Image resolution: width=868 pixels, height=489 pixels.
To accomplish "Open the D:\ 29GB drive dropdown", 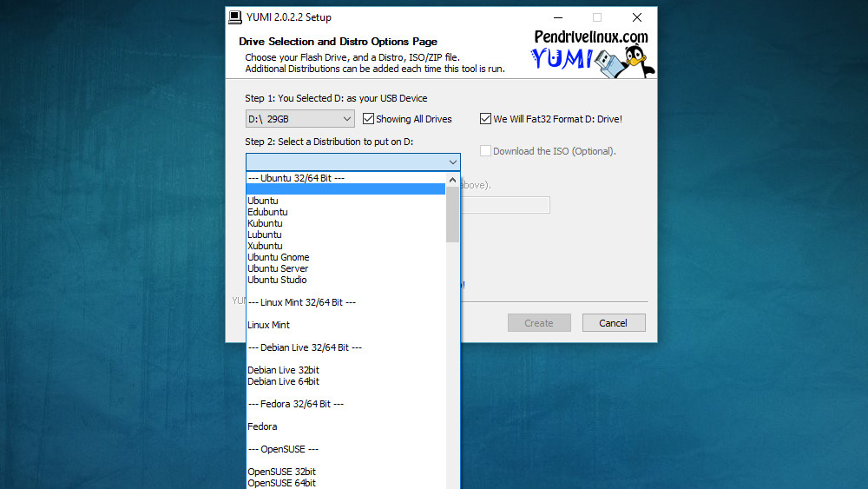I will click(299, 118).
